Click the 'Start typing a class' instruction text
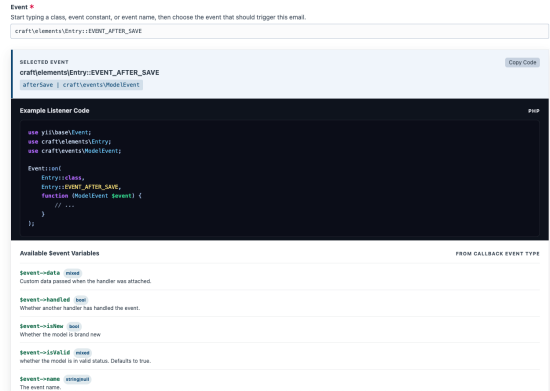This screenshot has height=391, width=550. 158,17
